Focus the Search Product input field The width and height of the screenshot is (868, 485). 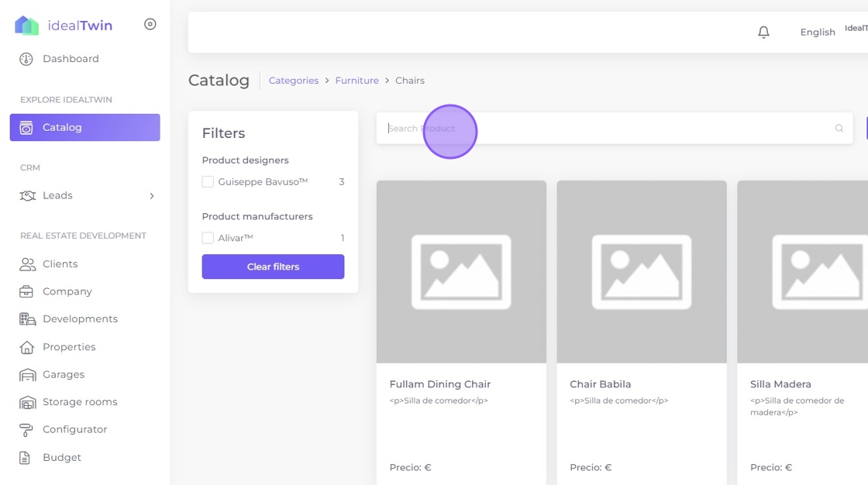(604, 129)
